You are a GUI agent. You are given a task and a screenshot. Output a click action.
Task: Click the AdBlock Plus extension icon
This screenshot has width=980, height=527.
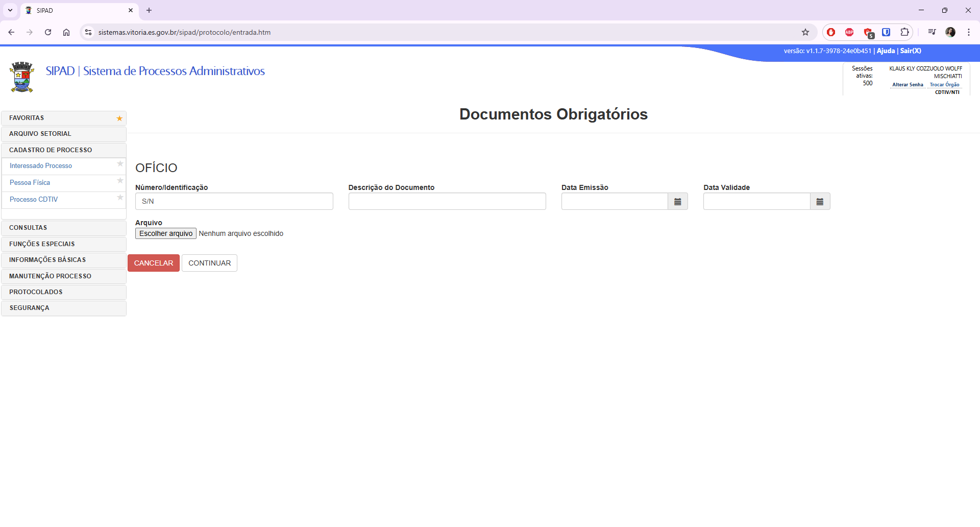[849, 32]
